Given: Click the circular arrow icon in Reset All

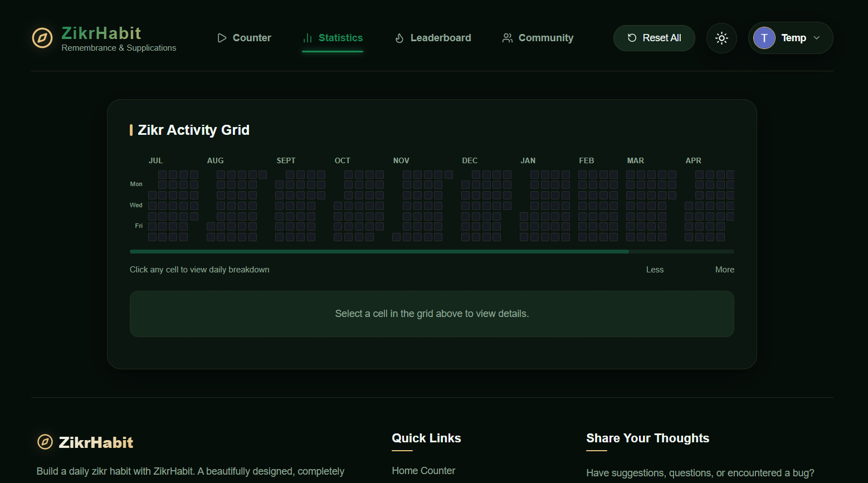Looking at the screenshot, I should point(632,38).
